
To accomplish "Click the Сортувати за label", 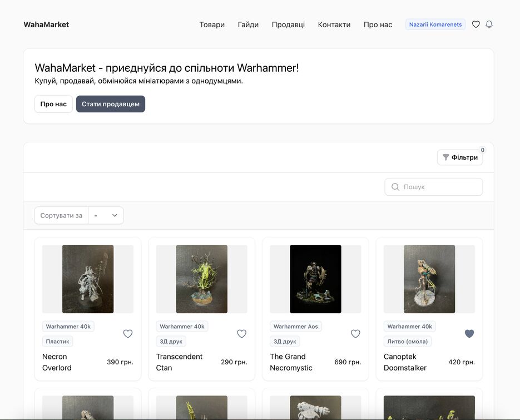I will coord(61,215).
